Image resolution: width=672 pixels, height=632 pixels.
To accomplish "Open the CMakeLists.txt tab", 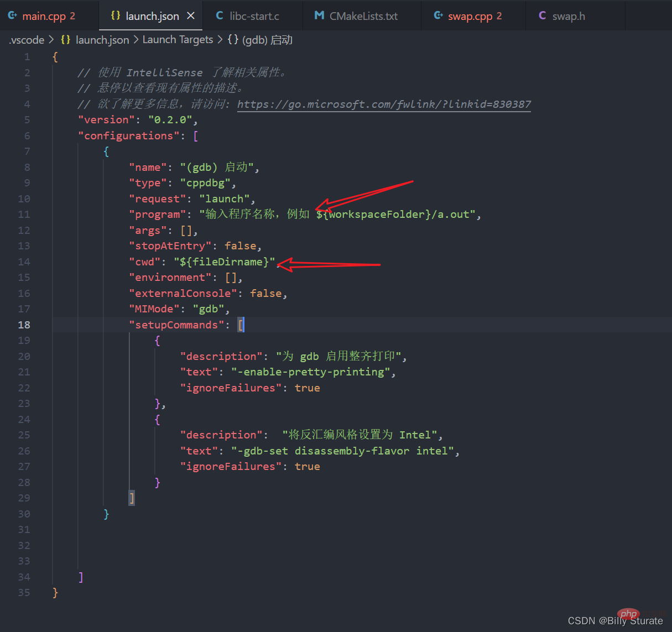I will [x=363, y=16].
